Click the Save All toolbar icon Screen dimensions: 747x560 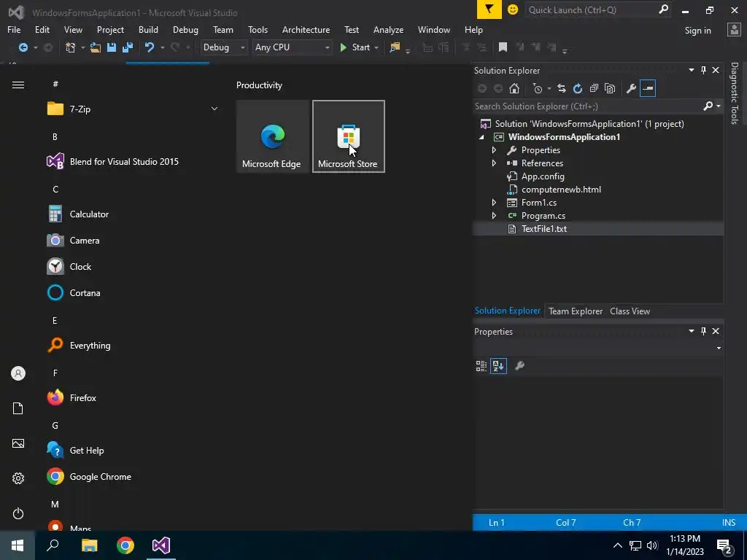[x=128, y=47]
